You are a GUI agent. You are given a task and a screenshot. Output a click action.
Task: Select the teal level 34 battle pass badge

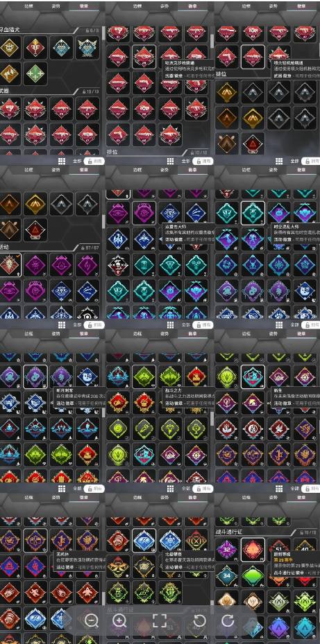226,576
